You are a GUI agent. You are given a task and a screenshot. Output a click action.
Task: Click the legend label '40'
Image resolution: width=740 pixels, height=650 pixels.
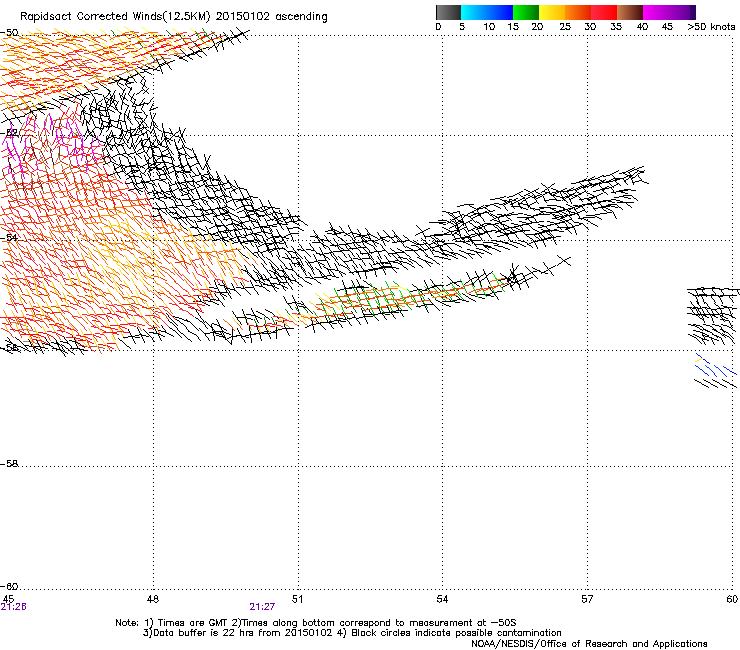(642, 26)
